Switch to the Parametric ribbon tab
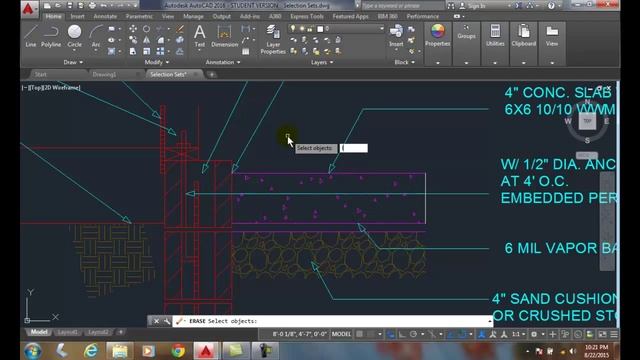 point(139,16)
